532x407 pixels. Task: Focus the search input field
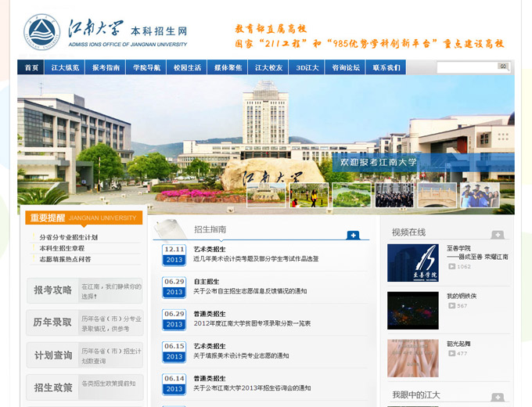coord(467,67)
